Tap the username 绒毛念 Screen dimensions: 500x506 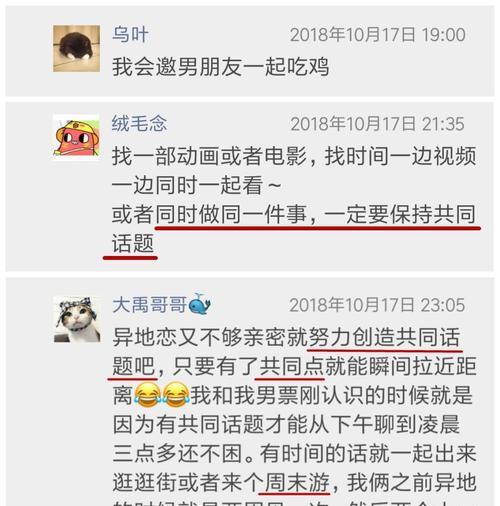click(x=139, y=123)
